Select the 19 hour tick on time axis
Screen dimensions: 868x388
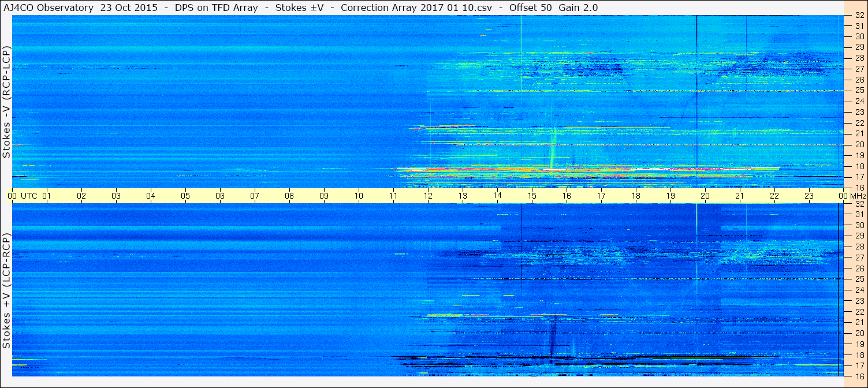670,196
